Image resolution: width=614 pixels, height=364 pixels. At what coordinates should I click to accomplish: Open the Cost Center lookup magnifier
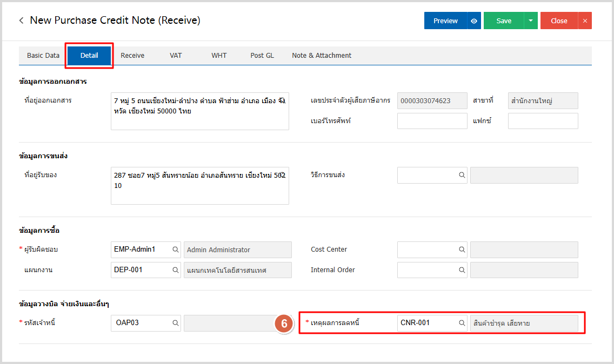tap(462, 250)
